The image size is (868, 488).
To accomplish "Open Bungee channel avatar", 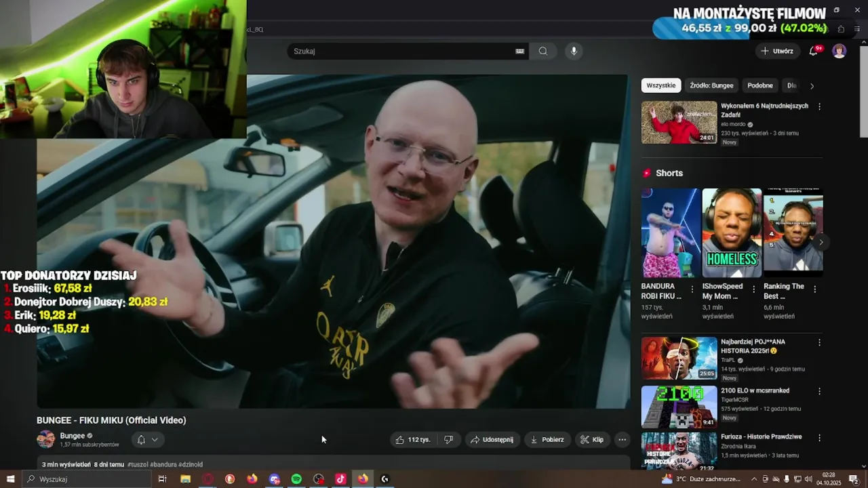I will click(46, 439).
